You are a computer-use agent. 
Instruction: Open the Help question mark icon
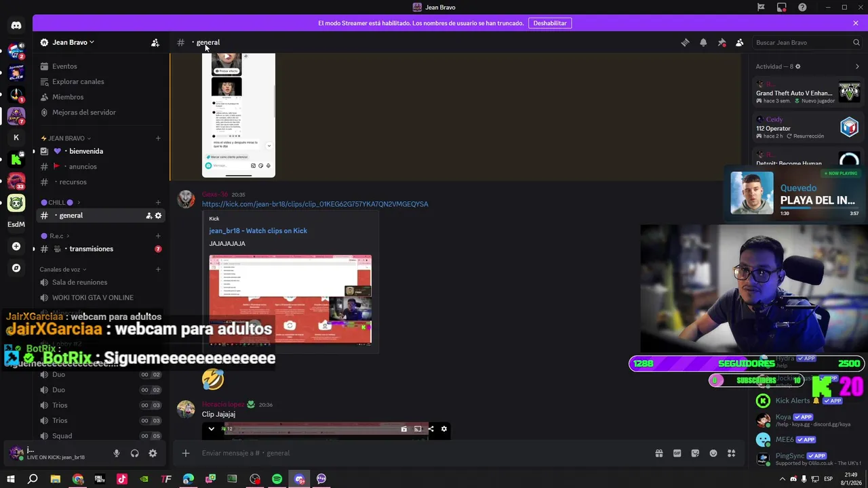click(802, 7)
